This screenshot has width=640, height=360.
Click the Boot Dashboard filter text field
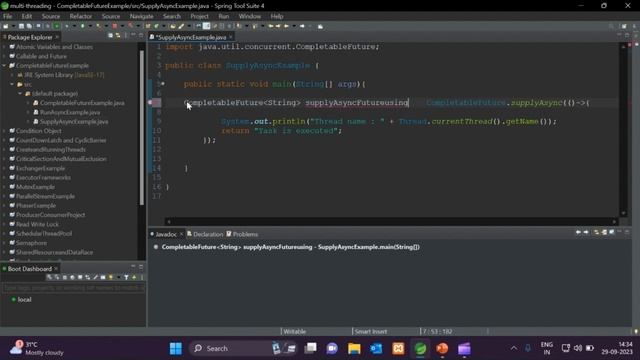tap(73, 288)
